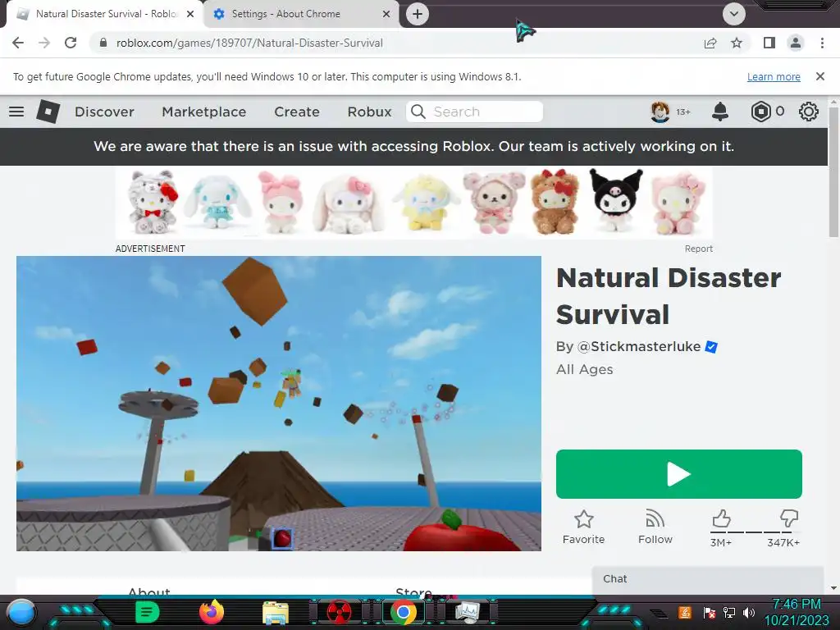Click the Sanrio plush advertisement banner
Viewport: 840px width, 630px height.
[x=414, y=203]
